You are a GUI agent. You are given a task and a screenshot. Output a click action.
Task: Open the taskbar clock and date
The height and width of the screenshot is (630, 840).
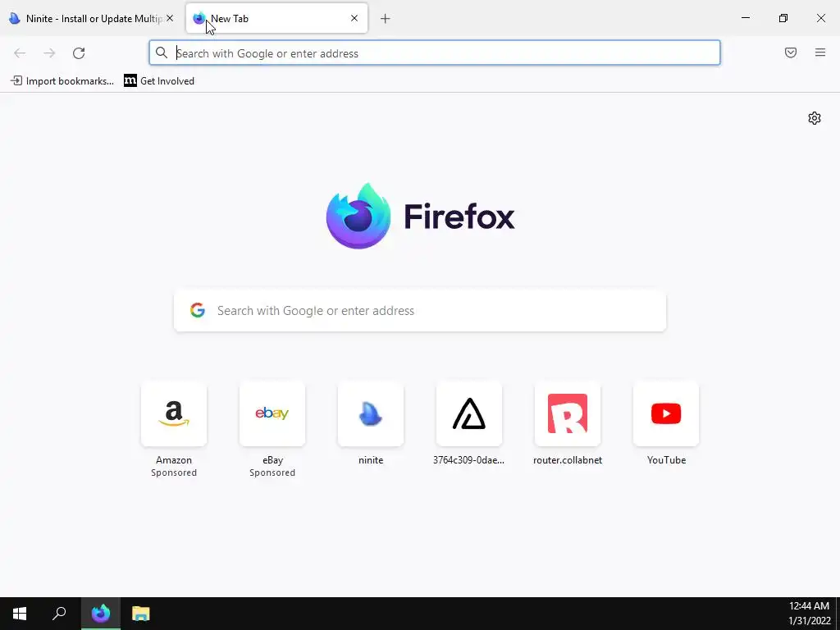tap(809, 614)
